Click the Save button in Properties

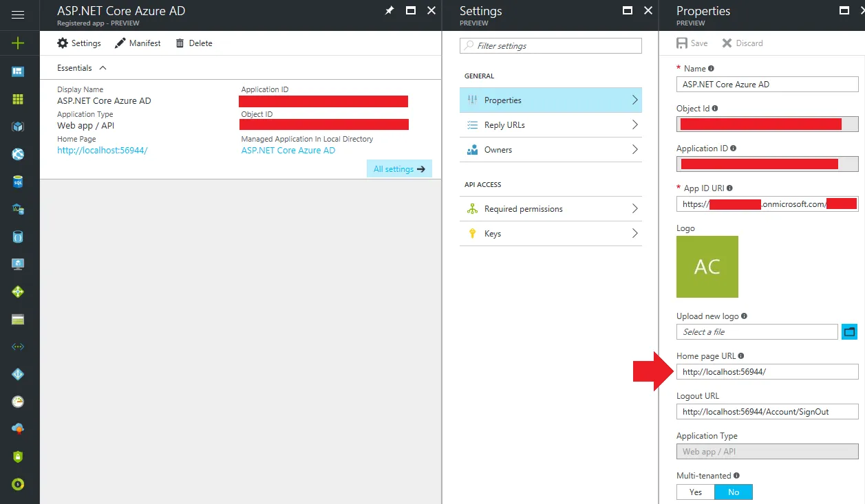[x=692, y=43]
